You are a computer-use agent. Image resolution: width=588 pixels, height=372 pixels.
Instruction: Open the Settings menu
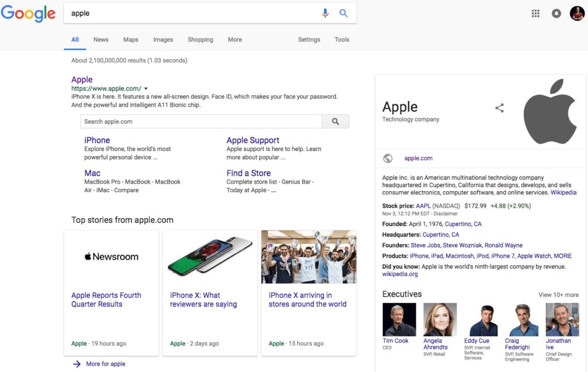coord(309,40)
